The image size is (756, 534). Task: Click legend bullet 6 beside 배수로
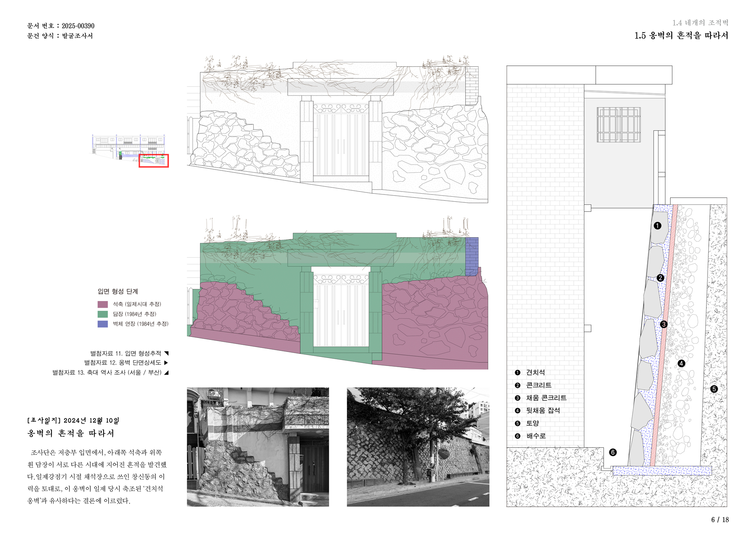click(x=517, y=436)
